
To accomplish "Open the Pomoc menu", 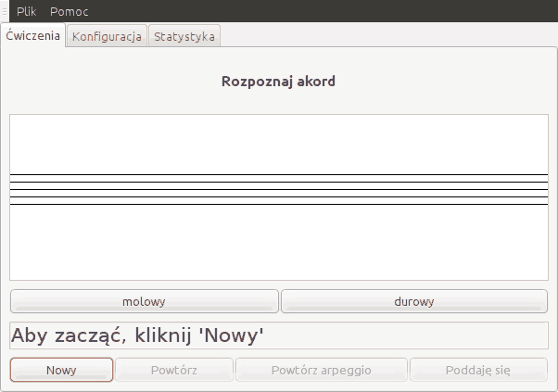I will [69, 11].
